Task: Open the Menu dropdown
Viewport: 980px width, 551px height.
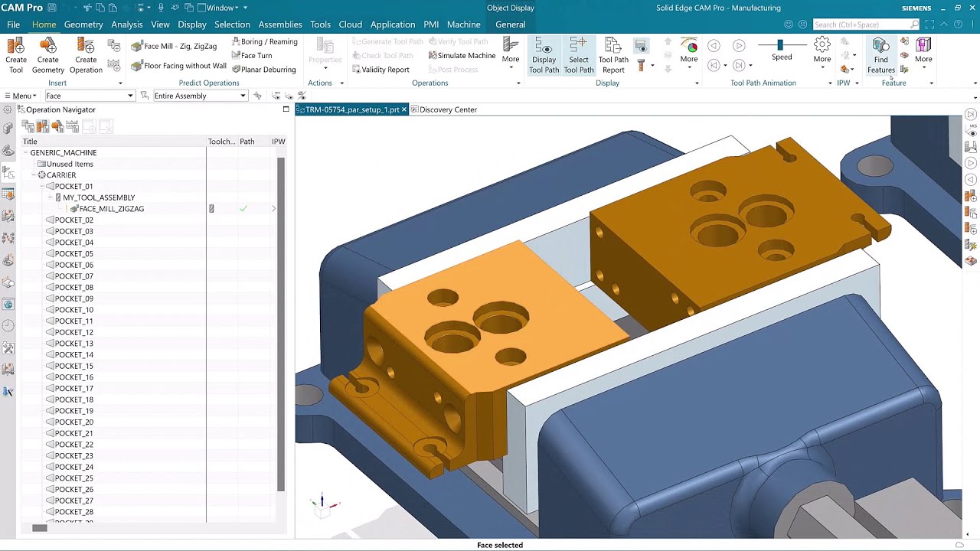Action: [20, 96]
